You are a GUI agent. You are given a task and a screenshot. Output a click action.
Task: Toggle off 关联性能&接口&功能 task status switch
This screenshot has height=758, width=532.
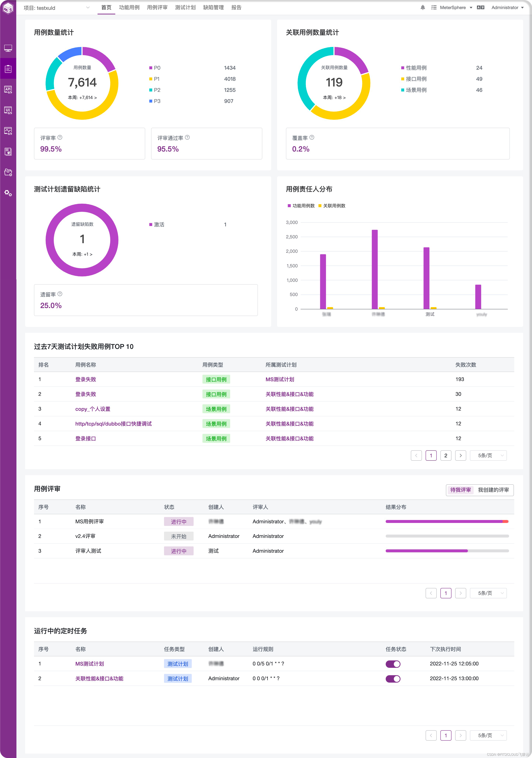click(x=393, y=679)
